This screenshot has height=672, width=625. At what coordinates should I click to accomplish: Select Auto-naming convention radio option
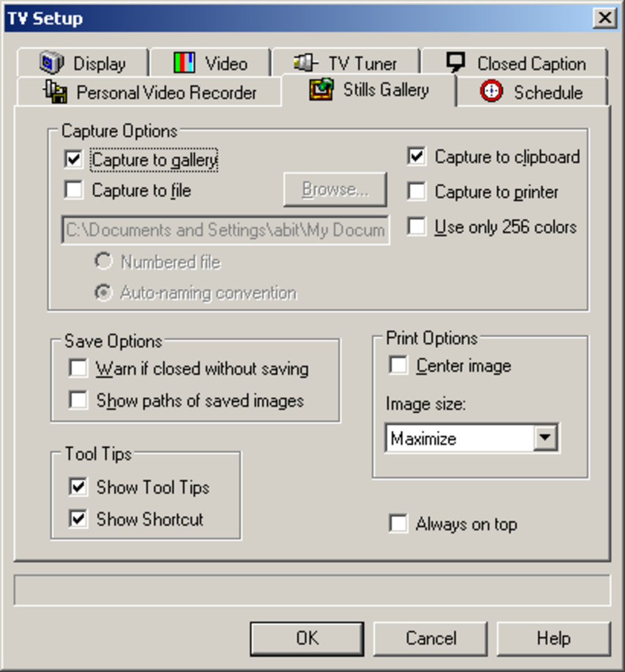(x=103, y=292)
